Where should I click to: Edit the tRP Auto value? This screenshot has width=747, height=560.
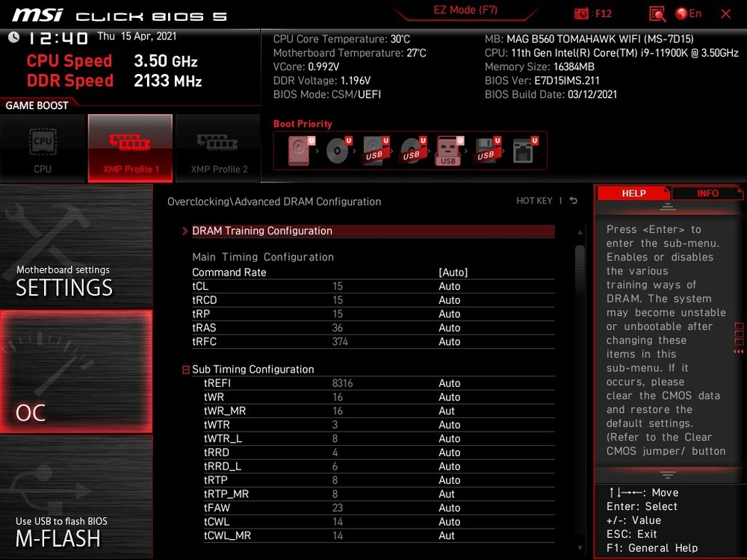pyautogui.click(x=449, y=314)
